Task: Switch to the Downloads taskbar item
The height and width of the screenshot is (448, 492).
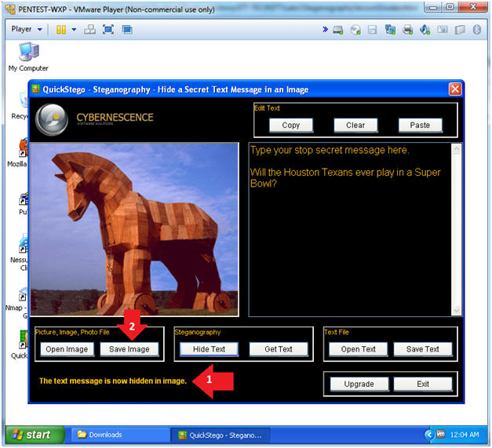Action: 119,435
